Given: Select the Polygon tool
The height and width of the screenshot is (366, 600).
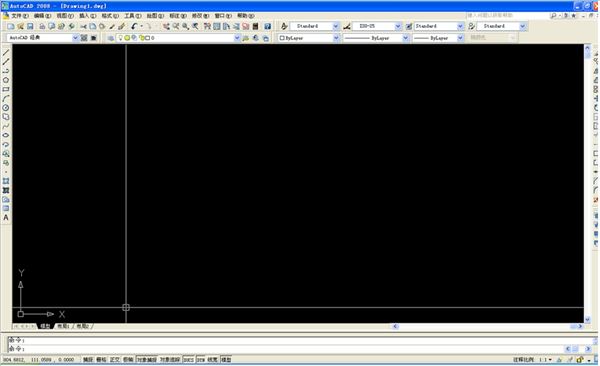Looking at the screenshot, I should click(x=6, y=80).
